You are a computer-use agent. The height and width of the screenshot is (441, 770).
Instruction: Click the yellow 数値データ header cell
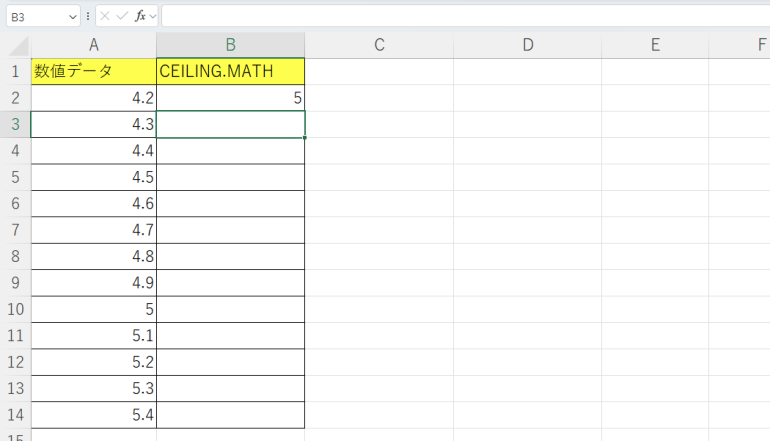94,72
